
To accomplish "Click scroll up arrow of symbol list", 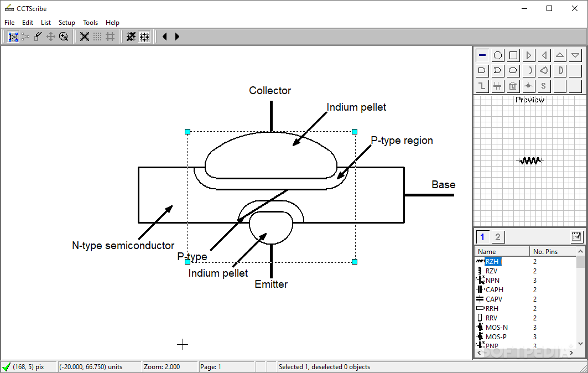I will 580,251.
